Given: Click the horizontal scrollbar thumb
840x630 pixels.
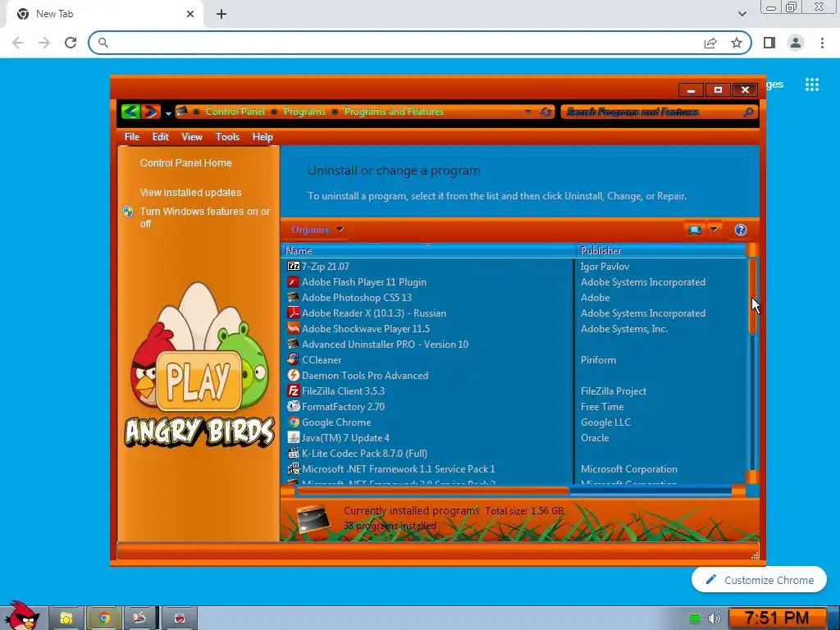Looking at the screenshot, I should (431, 491).
